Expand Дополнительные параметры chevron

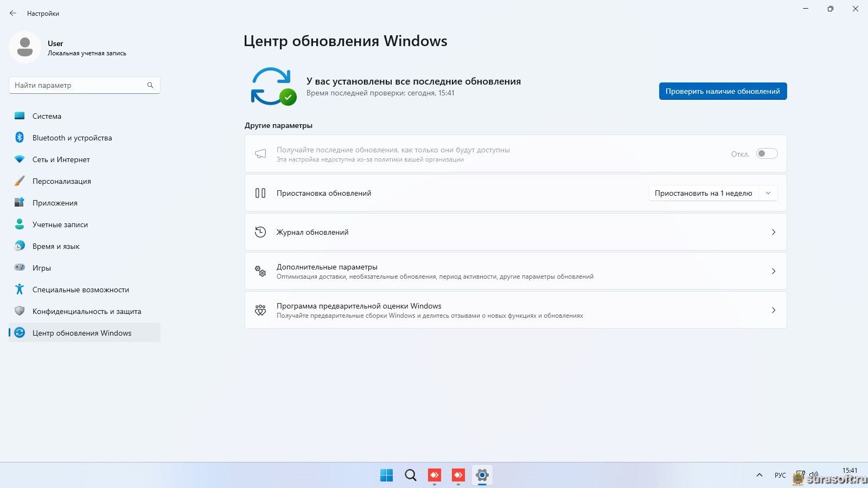click(774, 271)
